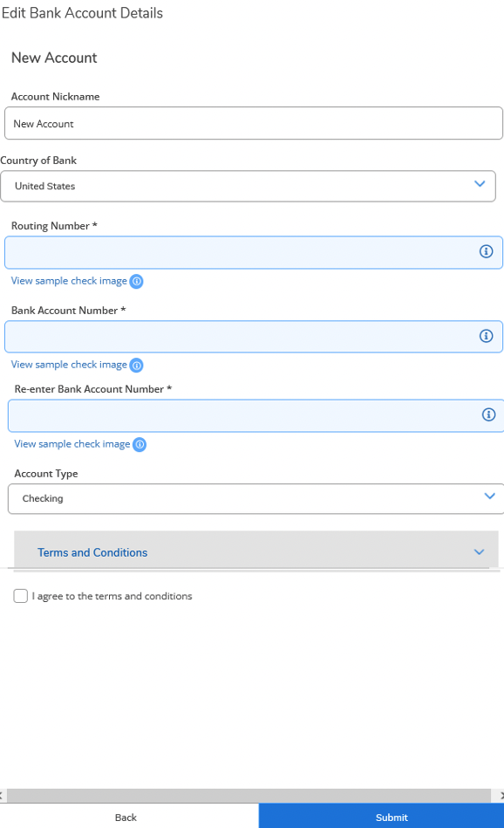Click info icon inside Bank Account Number field
The image size is (504, 828).
pos(486,336)
